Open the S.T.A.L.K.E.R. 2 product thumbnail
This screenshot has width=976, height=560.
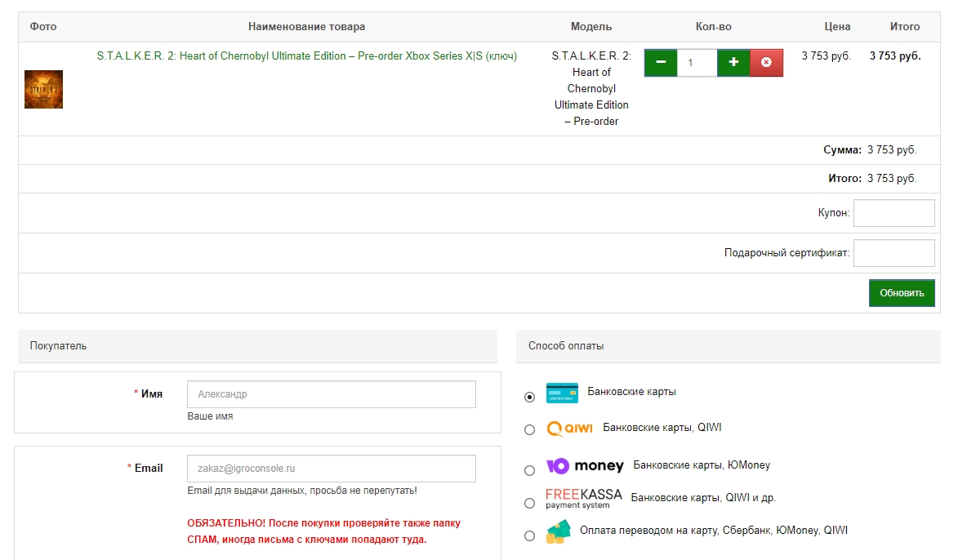coord(43,89)
